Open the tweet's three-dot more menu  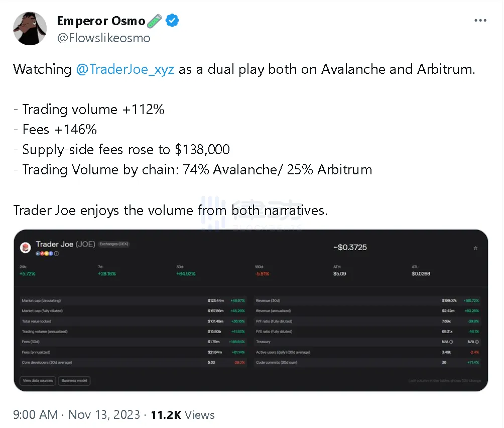coord(480,21)
